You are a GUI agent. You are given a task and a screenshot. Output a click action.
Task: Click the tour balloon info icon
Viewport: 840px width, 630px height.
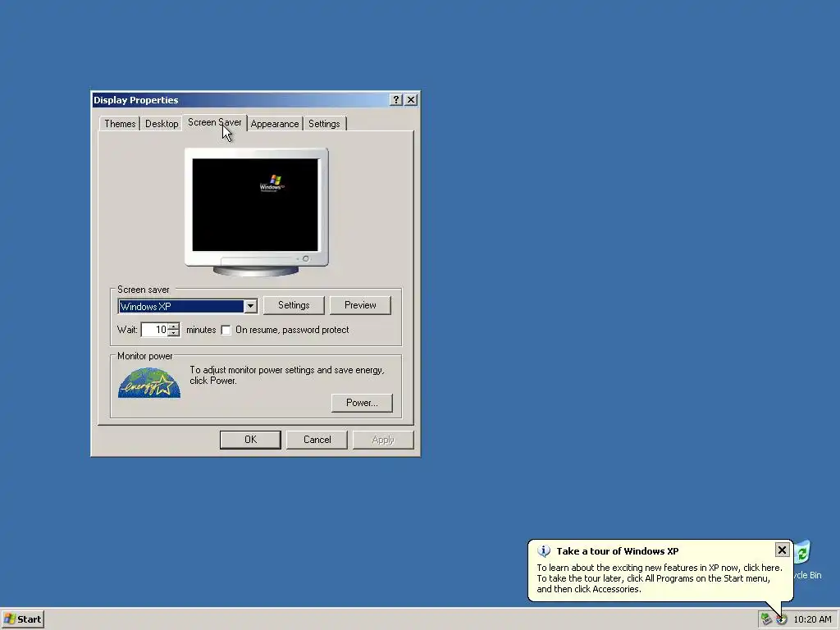coord(544,551)
